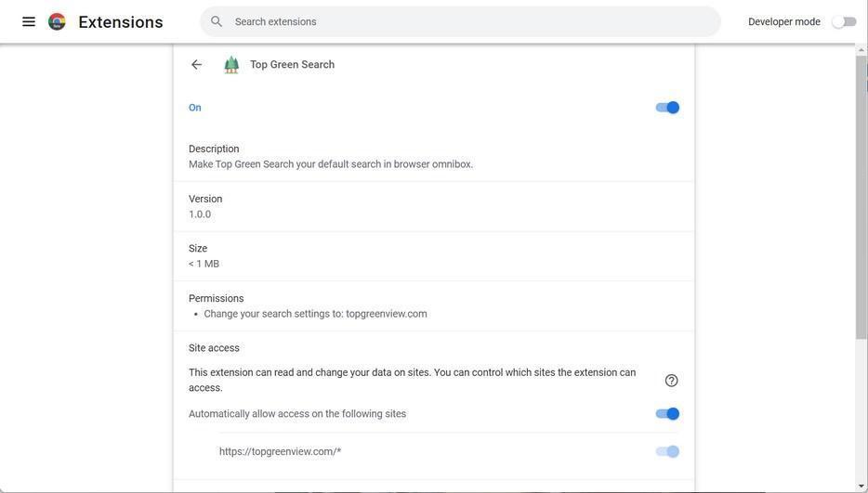This screenshot has height=493, width=868.
Task: Open the site access help icon
Action: [671, 381]
